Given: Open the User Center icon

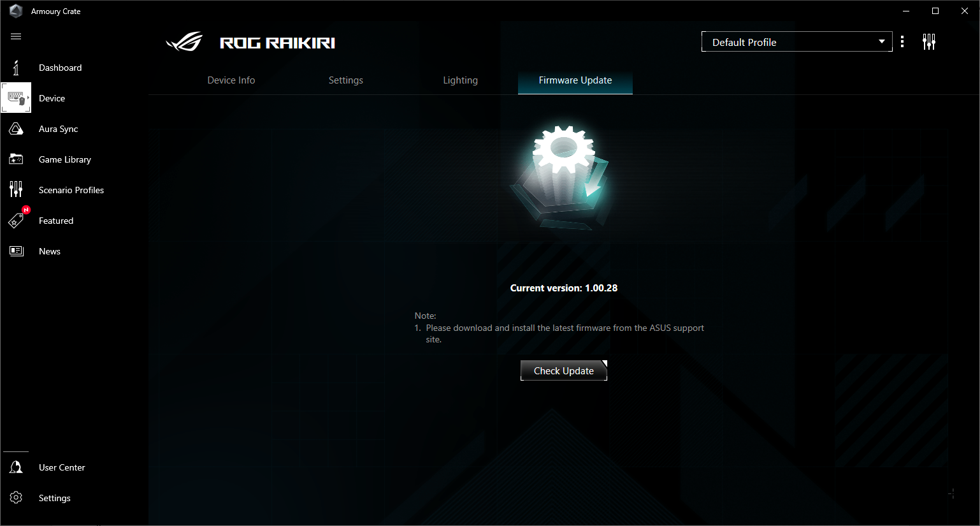Looking at the screenshot, I should click(x=16, y=467).
